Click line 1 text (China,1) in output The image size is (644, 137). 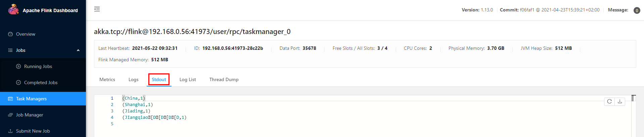(x=134, y=98)
